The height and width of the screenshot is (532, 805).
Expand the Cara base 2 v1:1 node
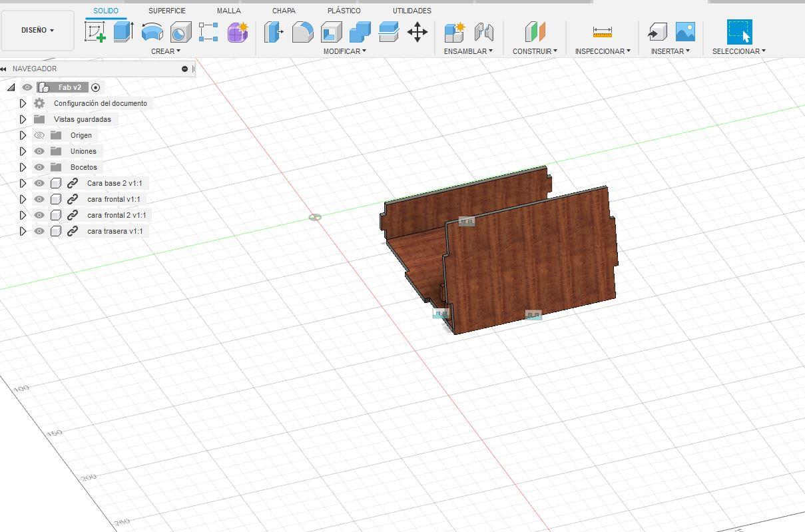tap(23, 183)
